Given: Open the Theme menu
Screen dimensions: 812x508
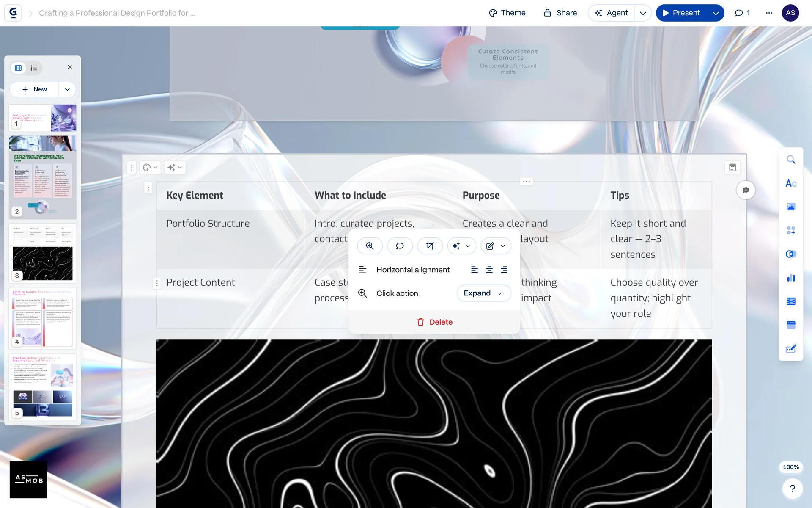Looking at the screenshot, I should pos(507,13).
